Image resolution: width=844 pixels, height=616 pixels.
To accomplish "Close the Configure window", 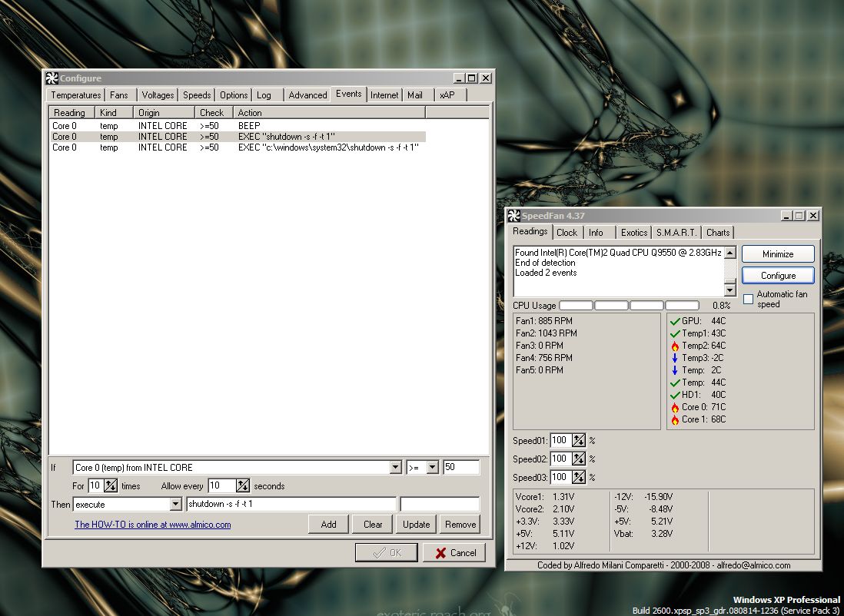I will click(x=486, y=78).
